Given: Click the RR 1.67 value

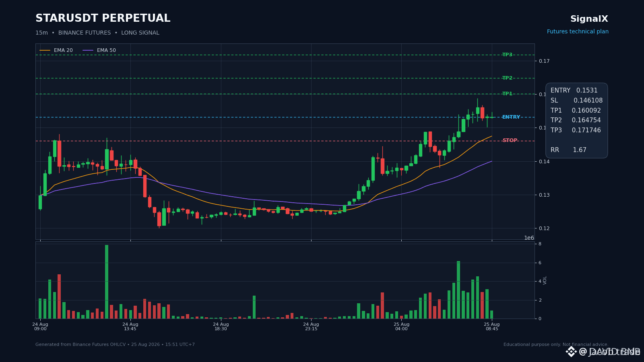Looking at the screenshot, I should [568, 150].
